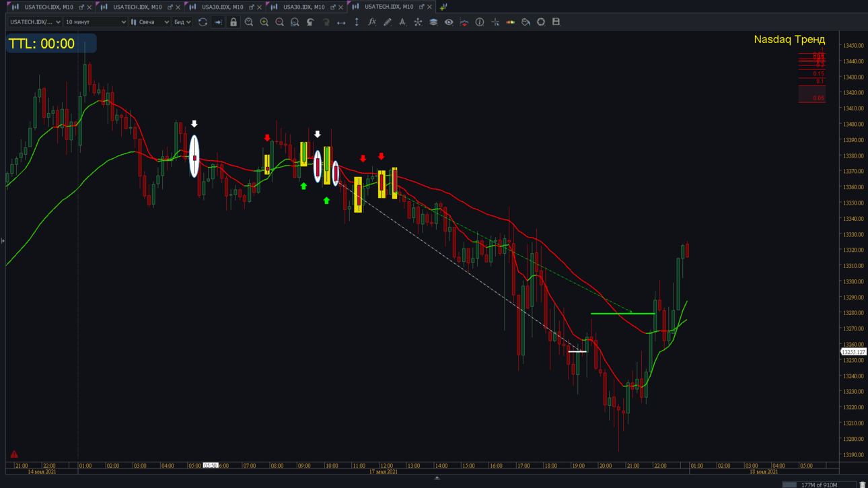Click the vertical double-arrow scale icon
868x488 pixels.
pos(357,22)
